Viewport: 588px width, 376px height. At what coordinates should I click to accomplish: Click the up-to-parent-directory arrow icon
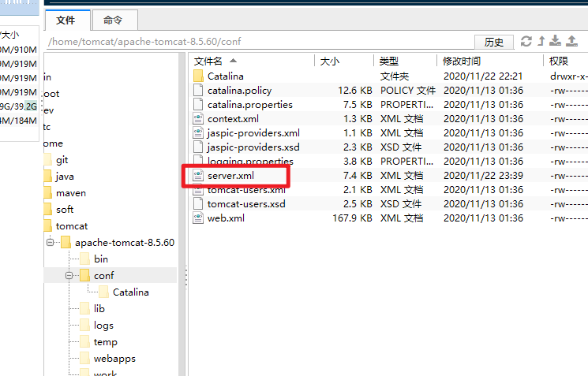[x=541, y=41]
